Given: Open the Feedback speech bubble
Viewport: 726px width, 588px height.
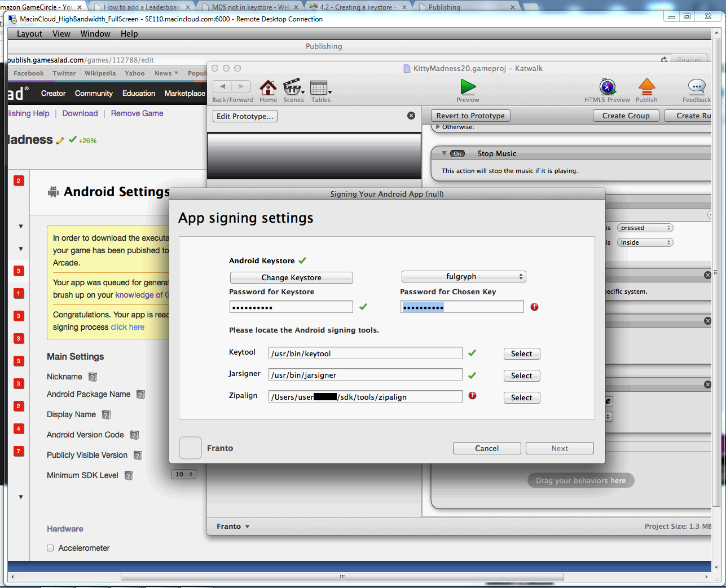Looking at the screenshot, I should click(x=697, y=87).
